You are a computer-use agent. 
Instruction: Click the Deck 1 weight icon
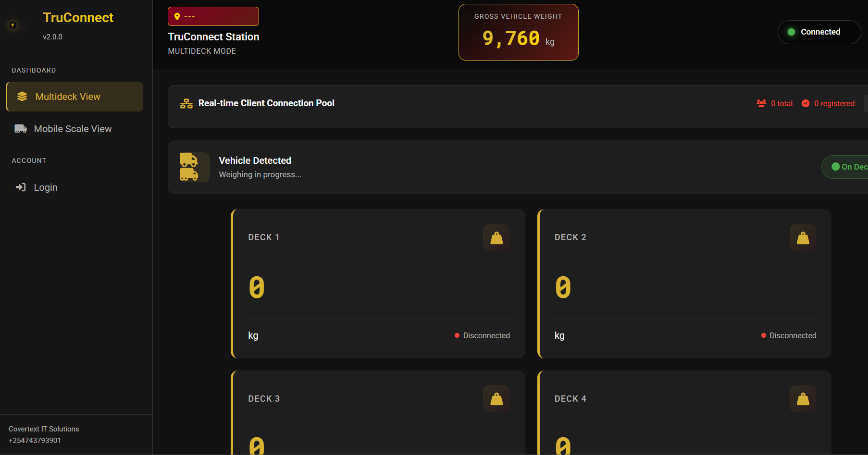[x=496, y=238]
